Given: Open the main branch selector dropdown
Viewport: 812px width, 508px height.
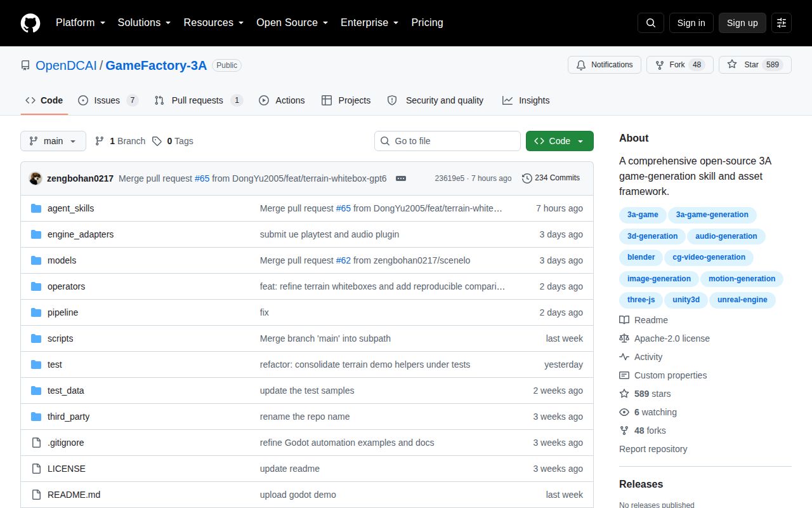Looking at the screenshot, I should [x=53, y=141].
